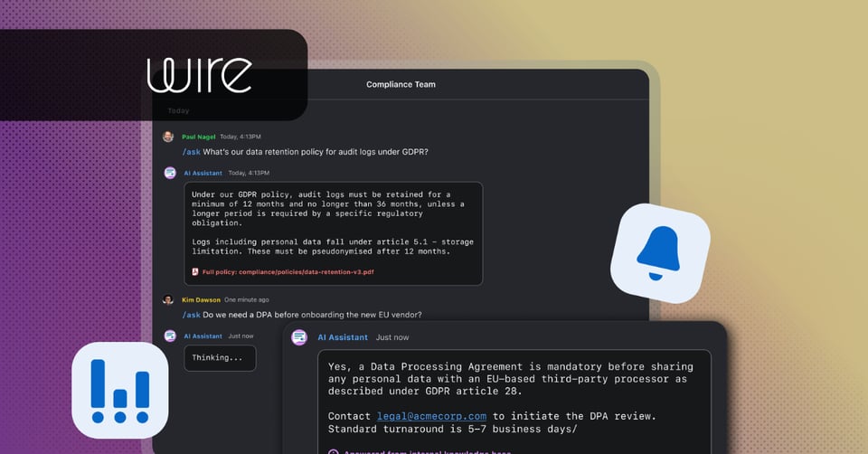Click the 'Logs including personal data' paragraph
This screenshot has height=454, width=868.
pos(333,246)
